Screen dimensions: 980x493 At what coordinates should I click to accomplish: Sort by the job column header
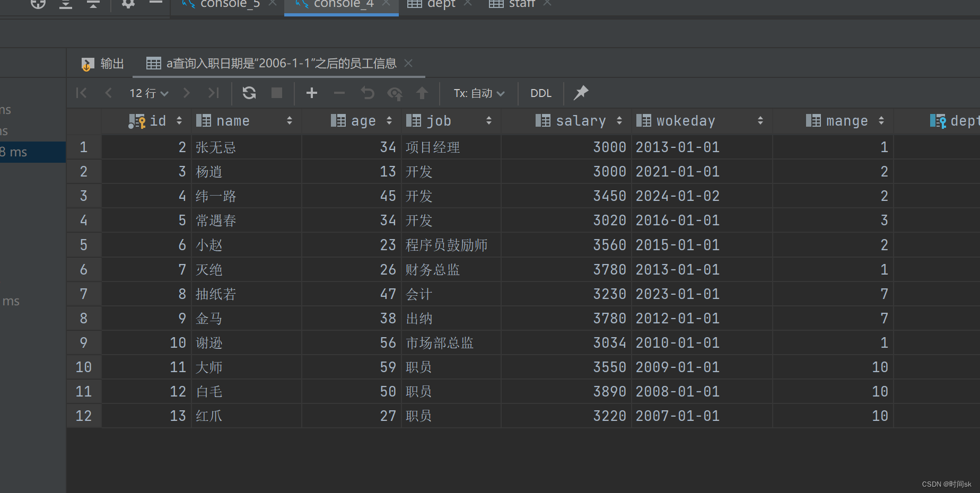point(451,121)
